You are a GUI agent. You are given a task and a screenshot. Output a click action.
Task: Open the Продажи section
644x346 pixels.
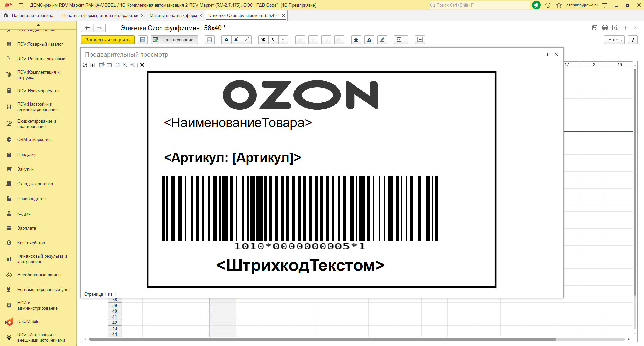[38, 154]
